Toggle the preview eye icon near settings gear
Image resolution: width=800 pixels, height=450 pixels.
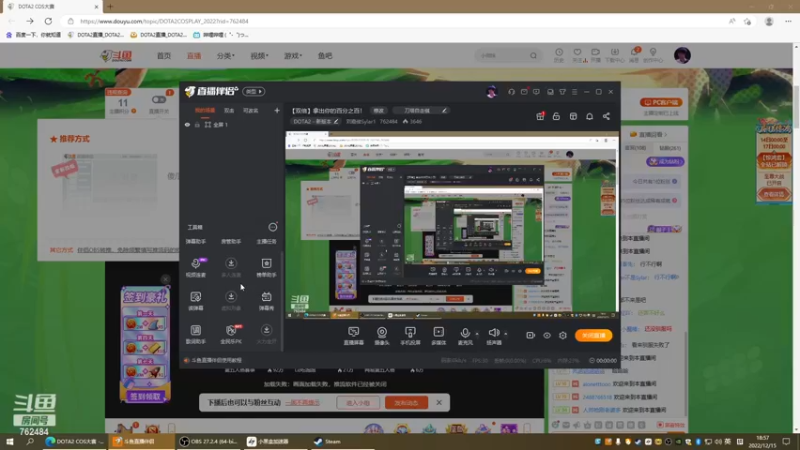click(x=547, y=335)
